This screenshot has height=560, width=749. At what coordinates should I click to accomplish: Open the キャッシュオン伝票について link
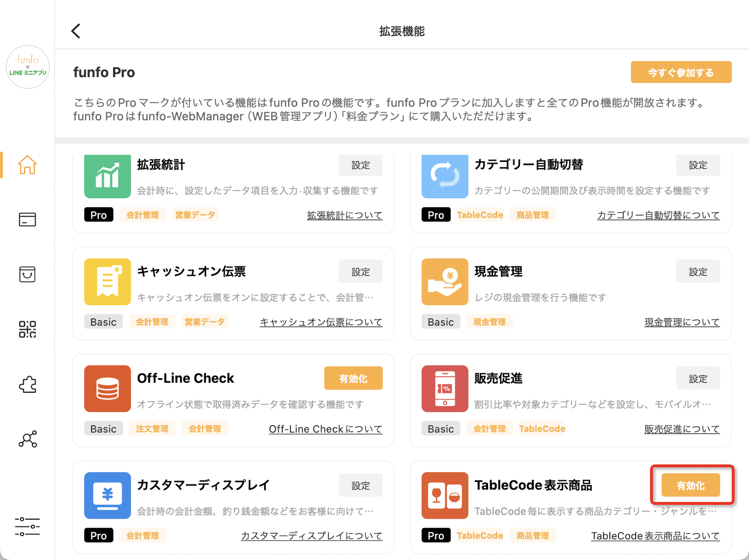[x=321, y=322]
